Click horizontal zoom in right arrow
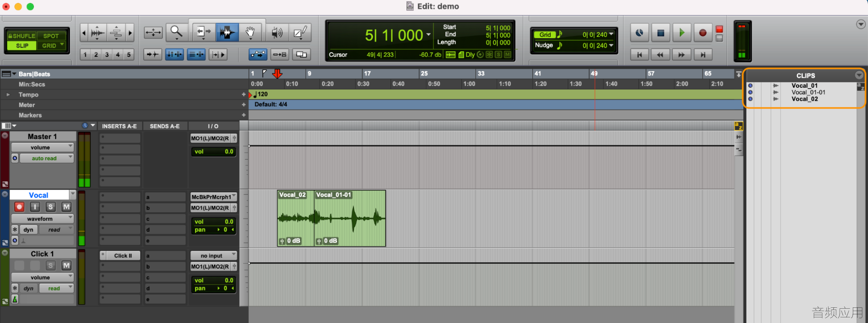Image resolution: width=868 pixels, height=323 pixels. 130,33
